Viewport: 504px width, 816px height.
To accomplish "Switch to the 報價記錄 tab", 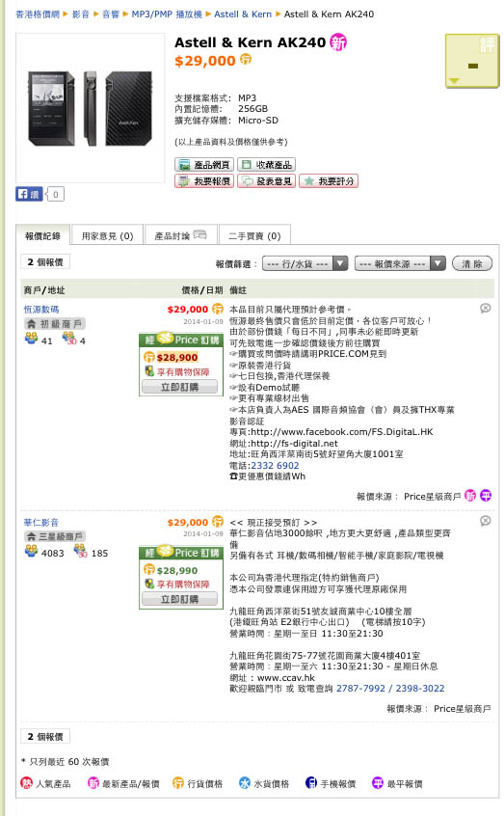I will pos(42,236).
